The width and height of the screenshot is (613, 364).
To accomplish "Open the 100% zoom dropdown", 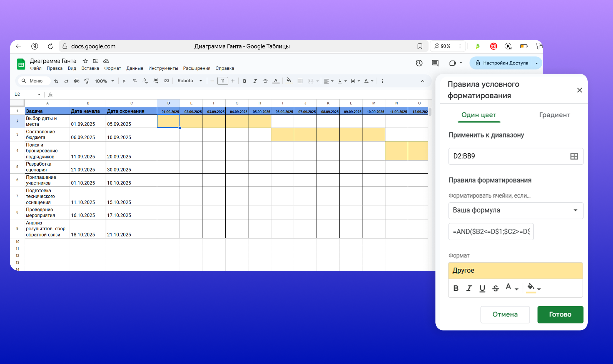I will tap(104, 81).
